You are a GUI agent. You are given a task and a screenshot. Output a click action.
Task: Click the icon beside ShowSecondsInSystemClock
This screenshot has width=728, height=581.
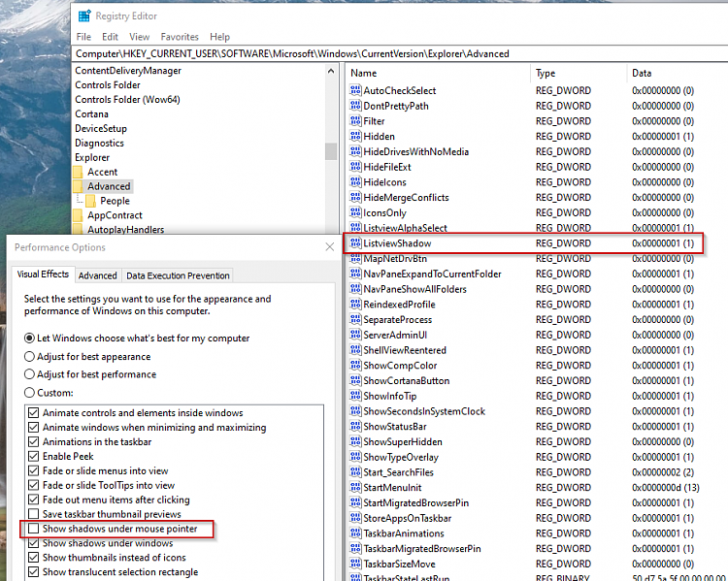(x=355, y=410)
